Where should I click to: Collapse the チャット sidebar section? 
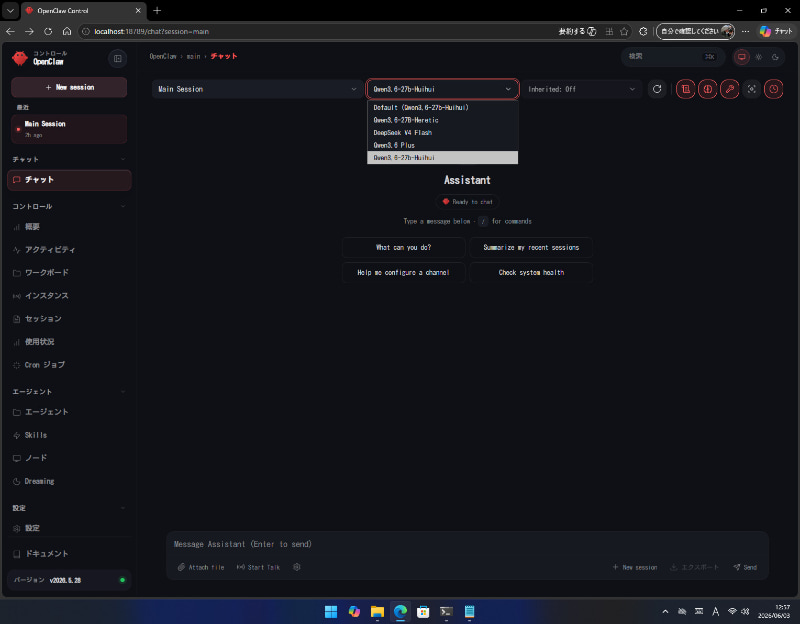click(x=69, y=160)
